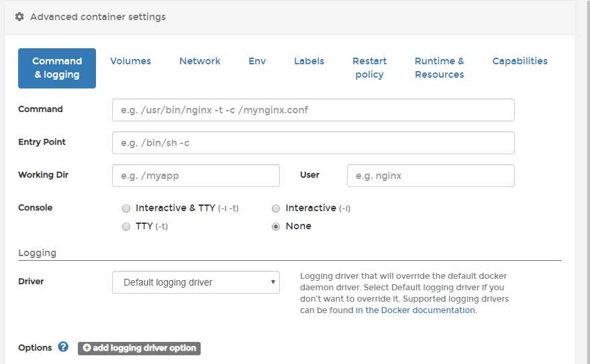Choose the TTY (-t) console option
590x364 pixels.
126,227
